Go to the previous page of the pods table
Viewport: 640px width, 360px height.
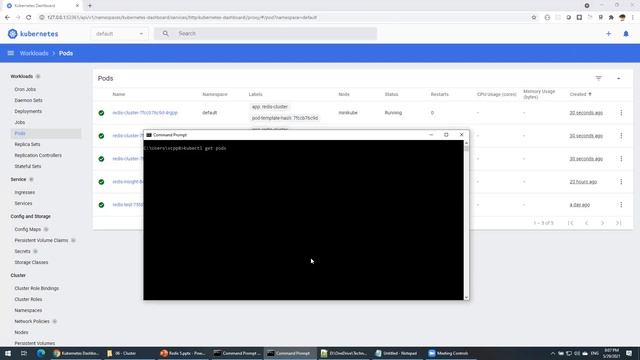[x=587, y=223]
